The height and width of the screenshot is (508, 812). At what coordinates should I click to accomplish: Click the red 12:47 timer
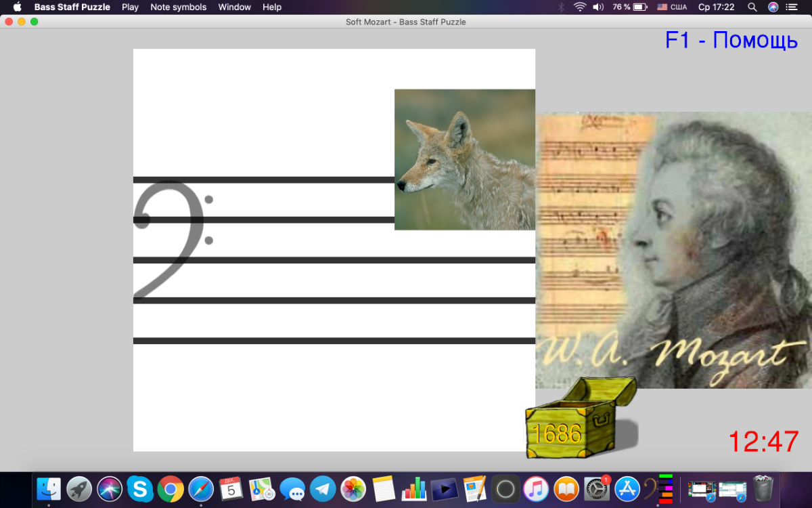pyautogui.click(x=764, y=442)
